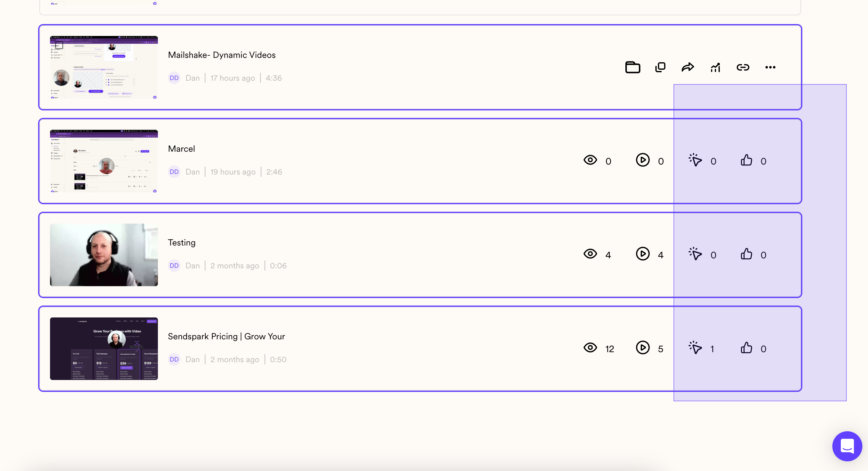The image size is (868, 471).
Task: Share the Mailshake- Dynamic Videos video
Action: 688,67
